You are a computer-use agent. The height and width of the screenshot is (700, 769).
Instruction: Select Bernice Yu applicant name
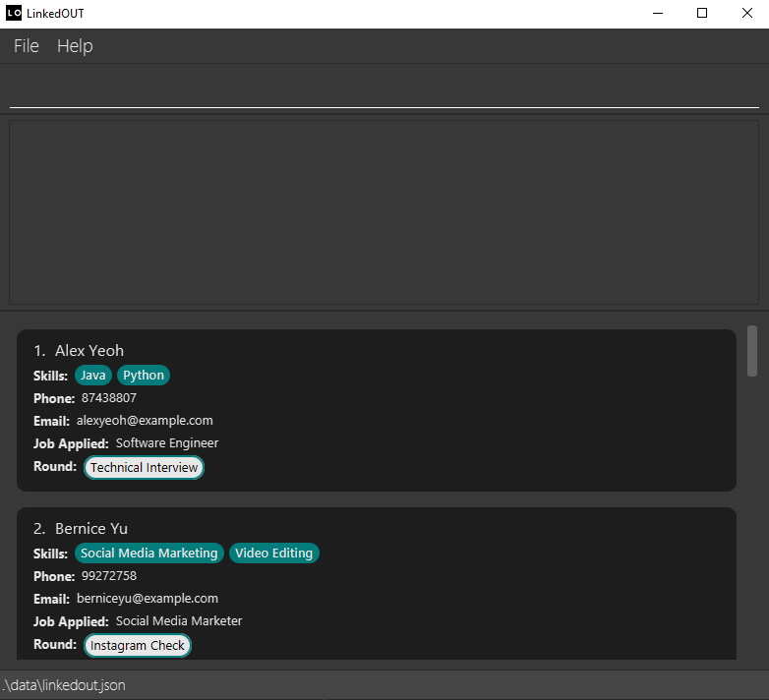point(90,529)
